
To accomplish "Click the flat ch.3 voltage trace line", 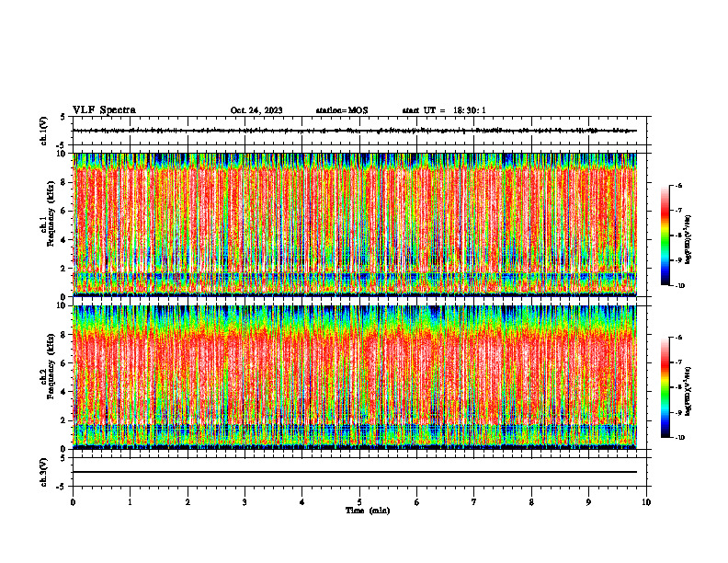I will 355,472.
